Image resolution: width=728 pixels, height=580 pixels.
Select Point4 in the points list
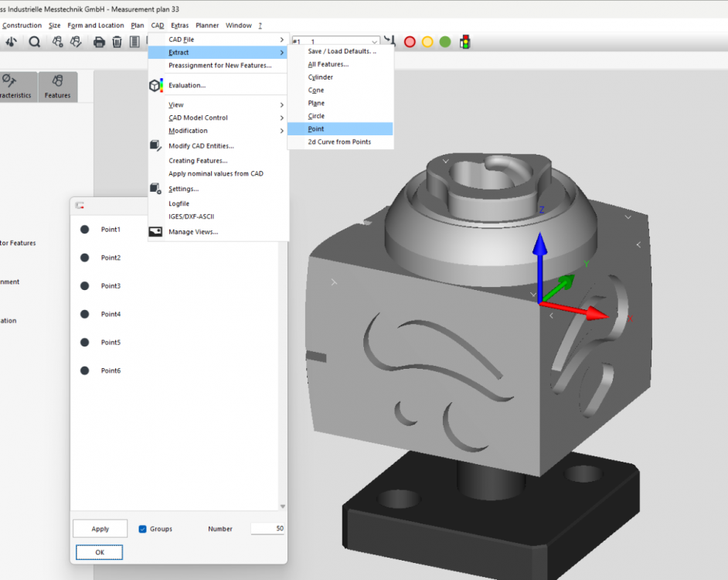click(111, 314)
